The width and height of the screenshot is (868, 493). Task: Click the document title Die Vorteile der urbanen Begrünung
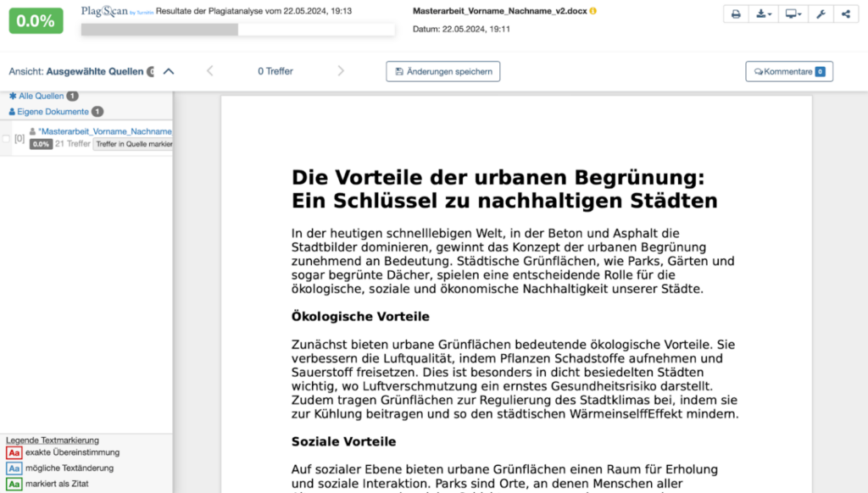pyautogui.click(x=504, y=189)
